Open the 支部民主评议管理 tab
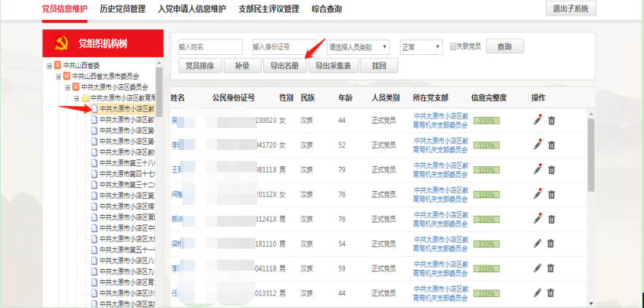The width and height of the screenshot is (644, 308). (269, 10)
